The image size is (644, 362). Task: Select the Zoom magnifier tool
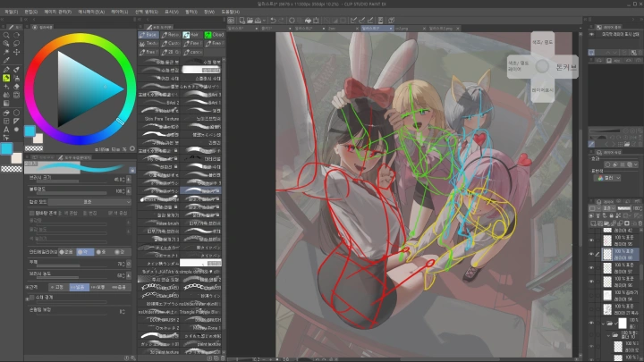click(x=6, y=35)
